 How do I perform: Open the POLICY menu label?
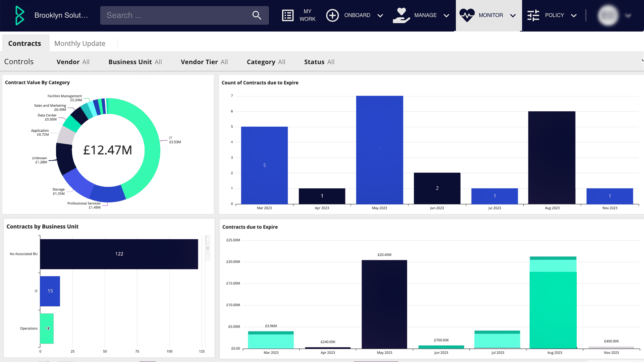pyautogui.click(x=554, y=15)
